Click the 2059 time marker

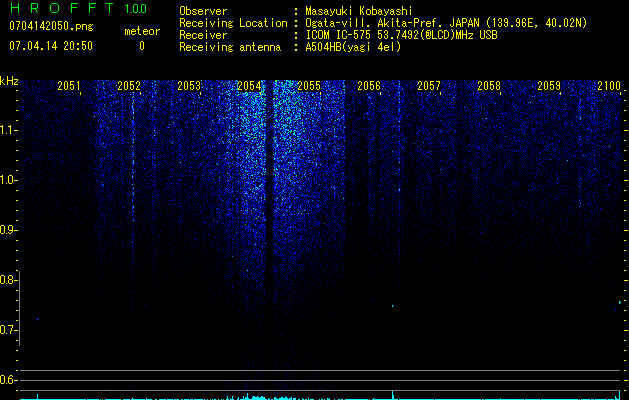pyautogui.click(x=549, y=86)
